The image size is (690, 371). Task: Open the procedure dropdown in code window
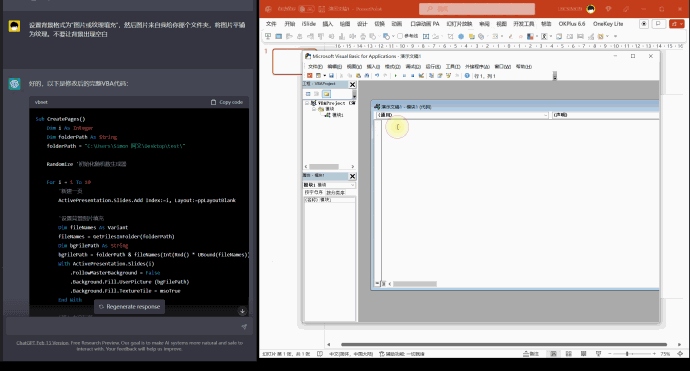[606, 115]
